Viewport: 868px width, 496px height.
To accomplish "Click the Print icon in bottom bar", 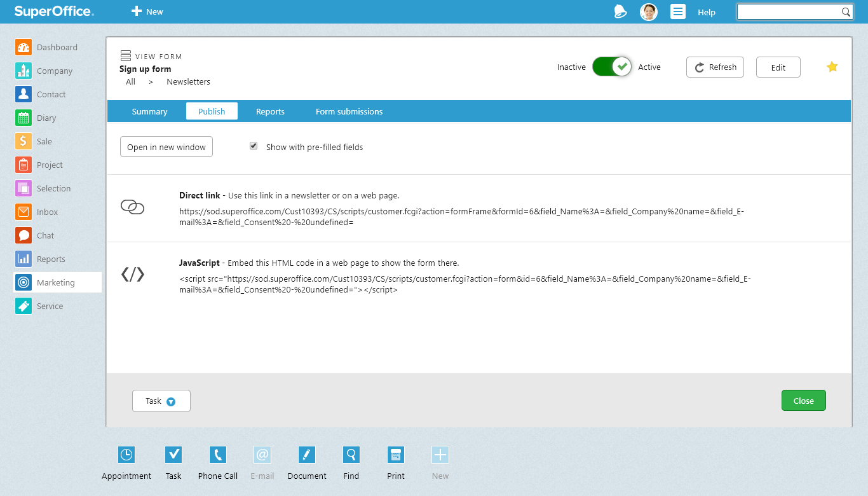I will [x=396, y=455].
